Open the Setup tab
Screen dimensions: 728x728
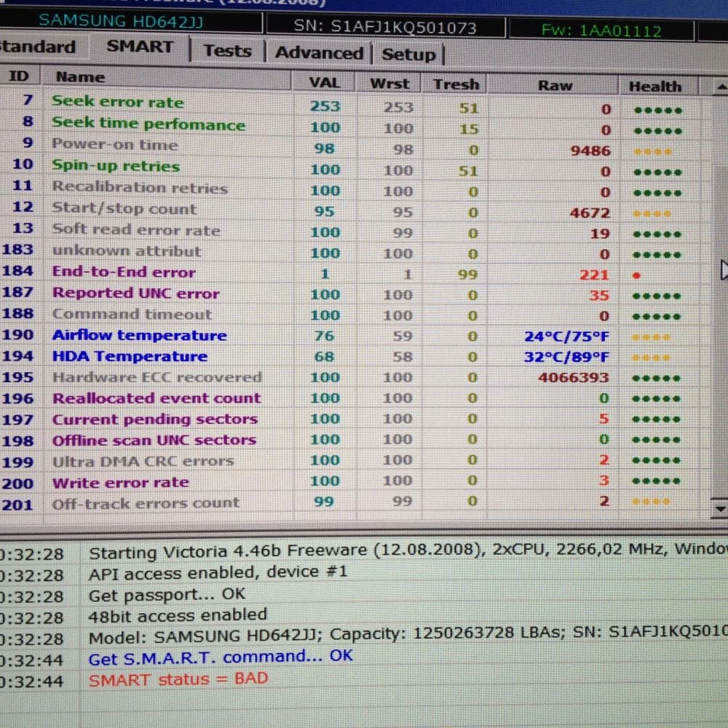(408, 55)
